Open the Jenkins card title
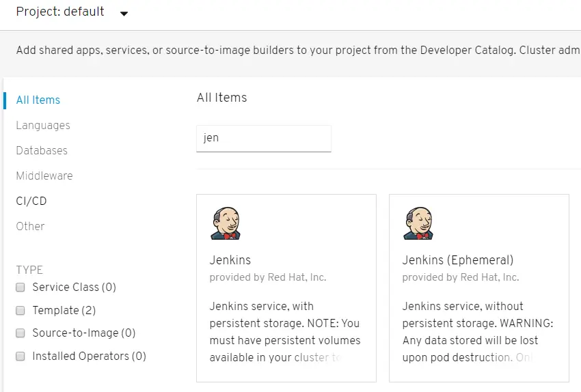This screenshot has height=392, width=581. point(230,260)
